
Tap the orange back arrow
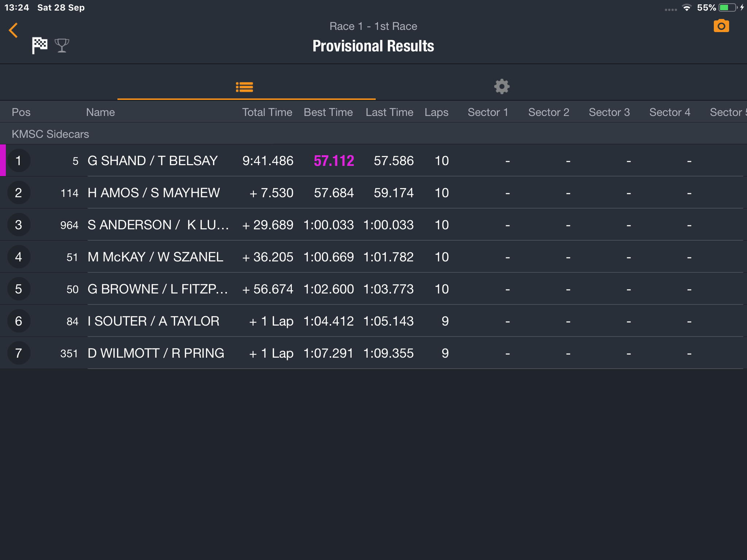(13, 30)
